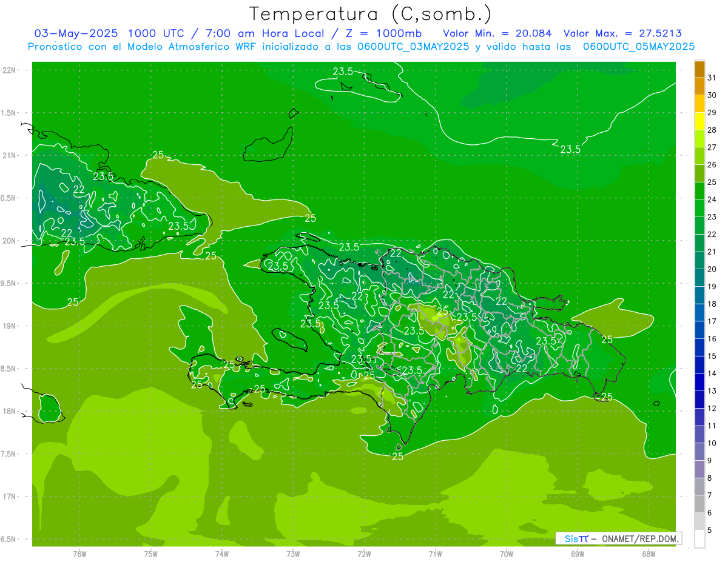Click the '73W' longitude axis label
Viewport: 728px width, 562px height.
click(x=293, y=554)
